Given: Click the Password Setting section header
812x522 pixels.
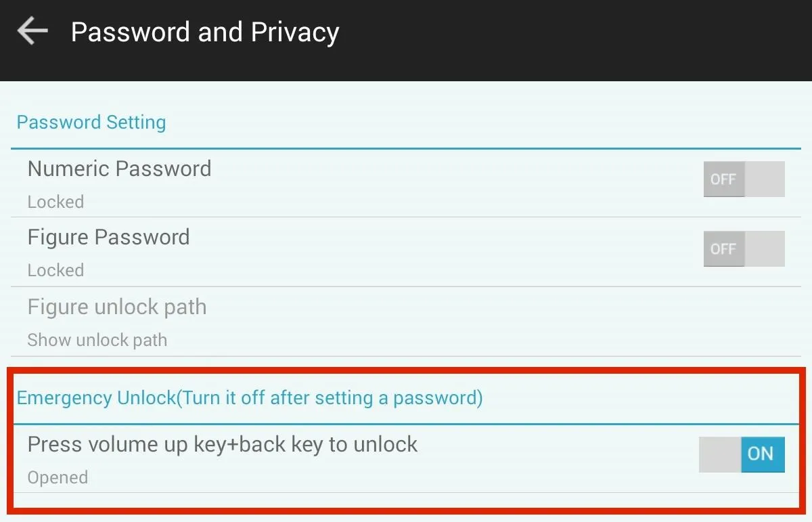Looking at the screenshot, I should [x=91, y=123].
